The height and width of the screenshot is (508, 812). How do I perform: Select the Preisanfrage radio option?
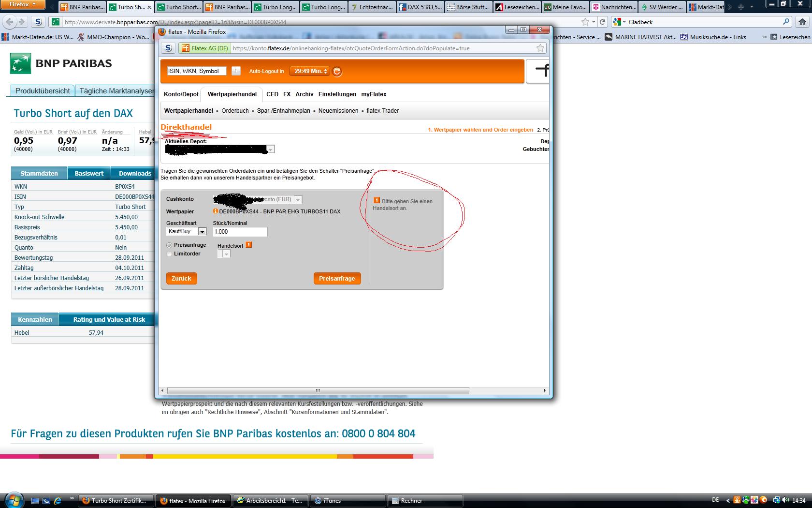[169, 245]
